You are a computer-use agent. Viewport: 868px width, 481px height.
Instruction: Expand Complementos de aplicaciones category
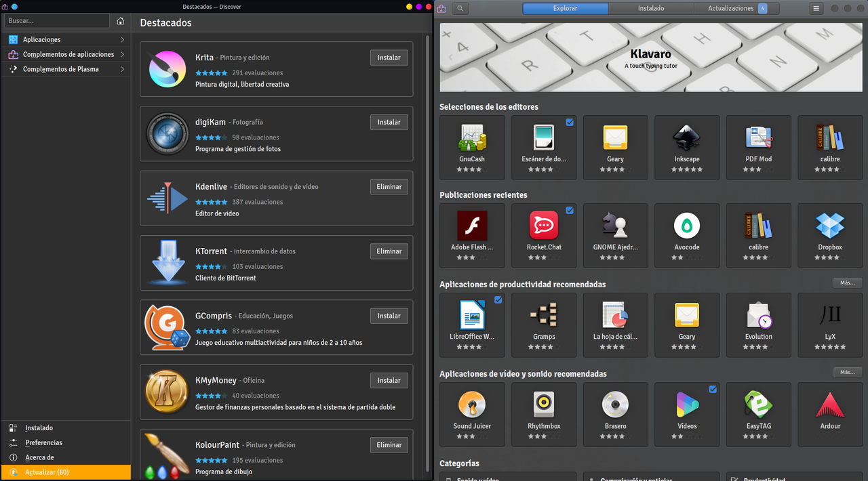(66, 54)
